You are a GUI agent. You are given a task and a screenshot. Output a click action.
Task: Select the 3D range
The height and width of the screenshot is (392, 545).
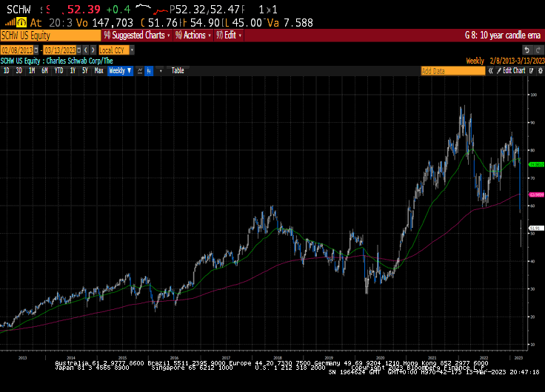pos(19,71)
